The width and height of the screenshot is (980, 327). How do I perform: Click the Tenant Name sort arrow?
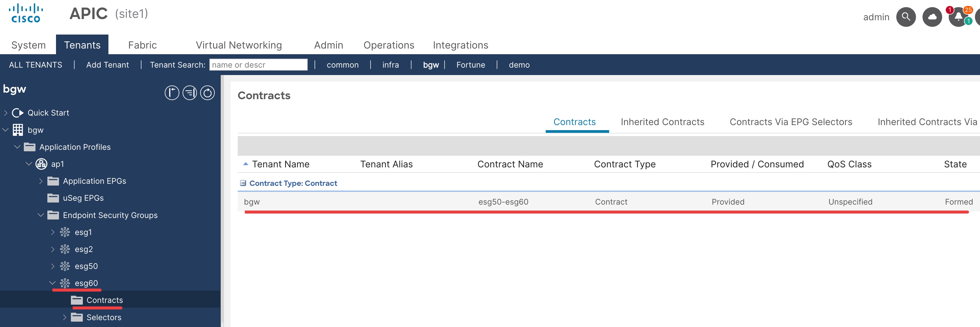245,164
